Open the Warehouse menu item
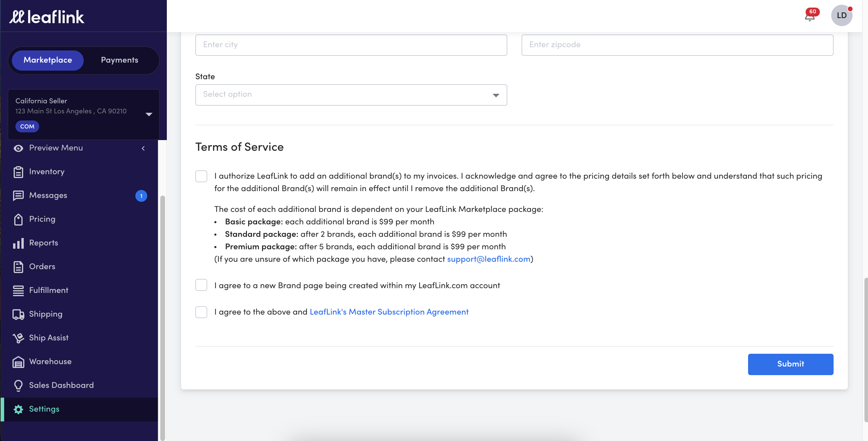Viewport: 868px width, 441px height. coord(80,362)
